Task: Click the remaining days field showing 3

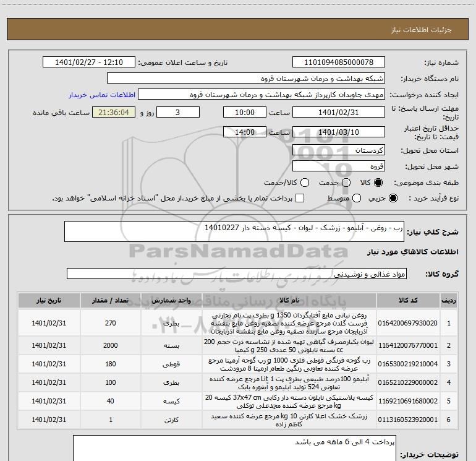Action: [178, 113]
